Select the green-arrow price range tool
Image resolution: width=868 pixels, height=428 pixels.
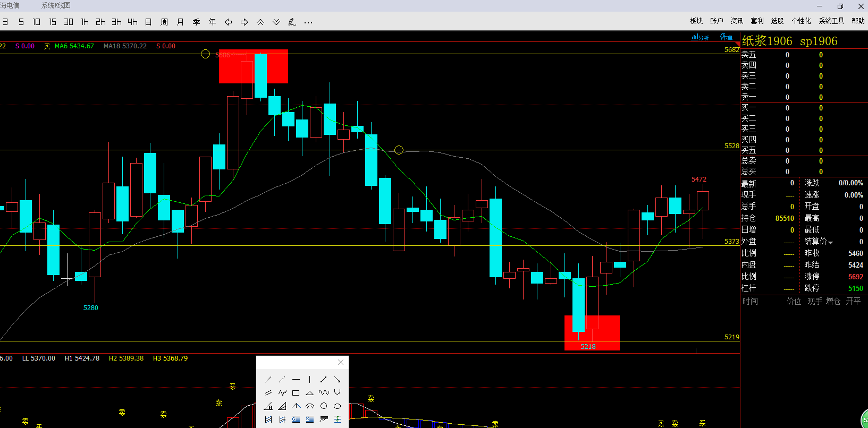coord(338,420)
